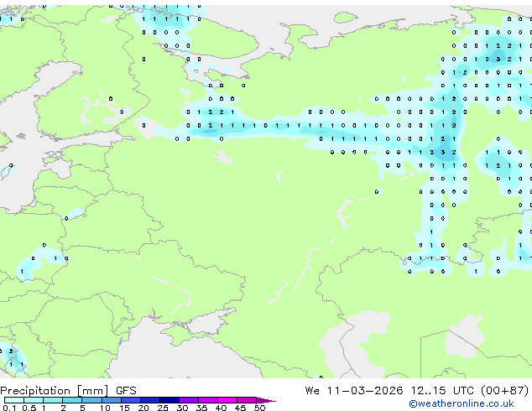Screen dimensions: 532x411
Task: Pick the light cyan 1 mm legend swatch
Action: pos(53,400)
